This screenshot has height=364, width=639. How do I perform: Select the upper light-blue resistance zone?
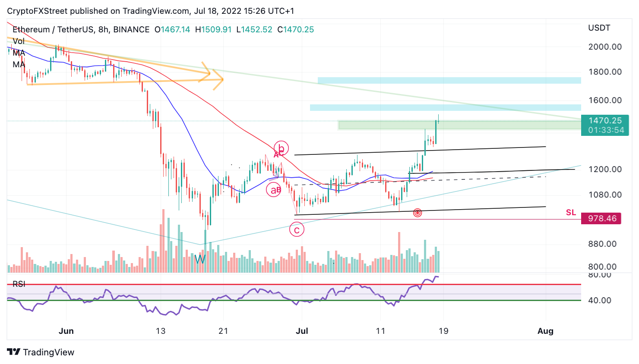tap(449, 80)
